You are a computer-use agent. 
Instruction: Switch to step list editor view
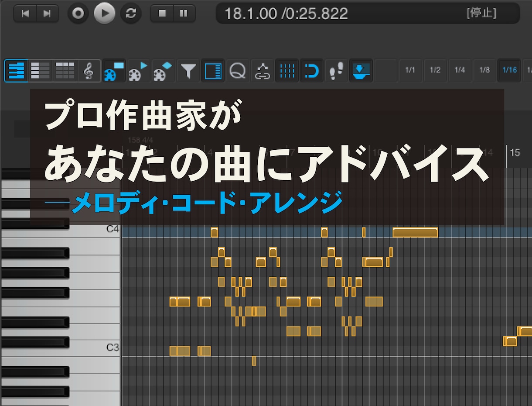tap(41, 71)
